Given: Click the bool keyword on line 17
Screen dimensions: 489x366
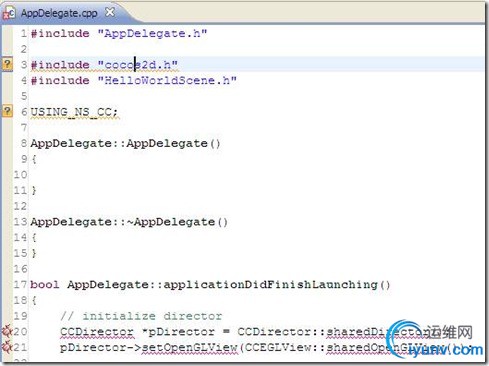Looking at the screenshot, I should 45,285.
